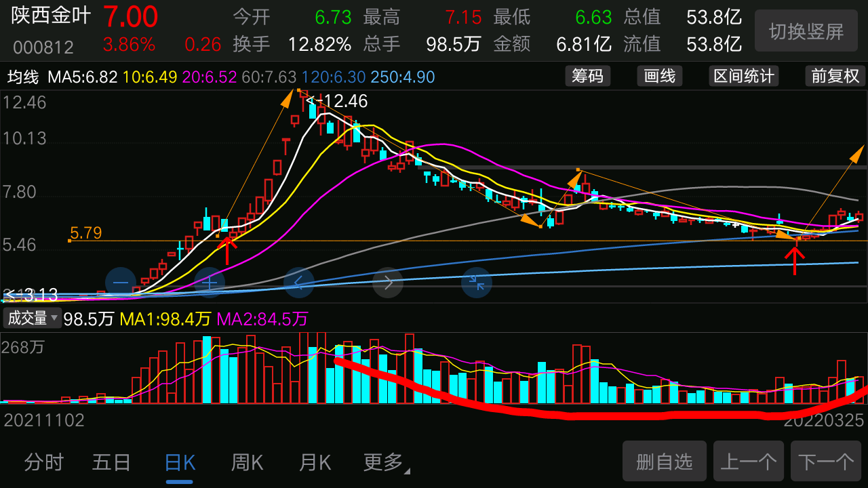Open the 成交量 indicator dropdown
868x488 pixels.
[32, 317]
